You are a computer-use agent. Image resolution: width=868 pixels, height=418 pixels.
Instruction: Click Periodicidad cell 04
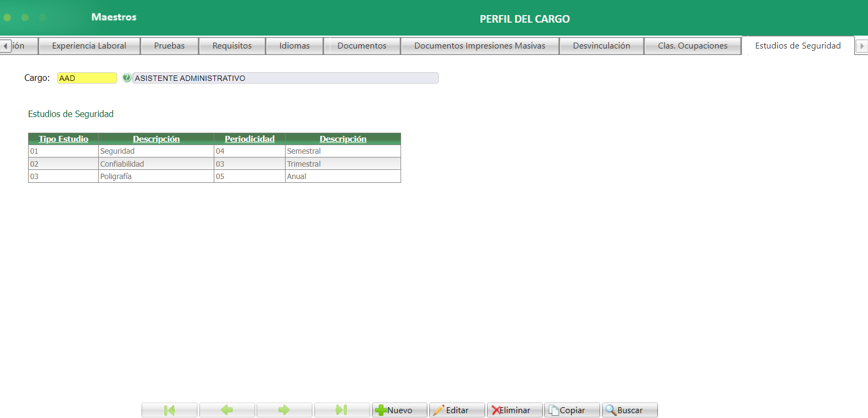[x=249, y=151]
